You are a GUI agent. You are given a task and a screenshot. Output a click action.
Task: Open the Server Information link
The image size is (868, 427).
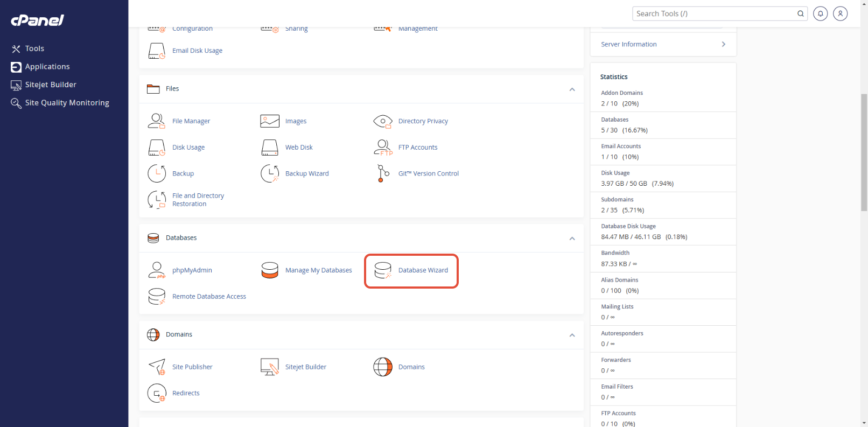coord(629,44)
